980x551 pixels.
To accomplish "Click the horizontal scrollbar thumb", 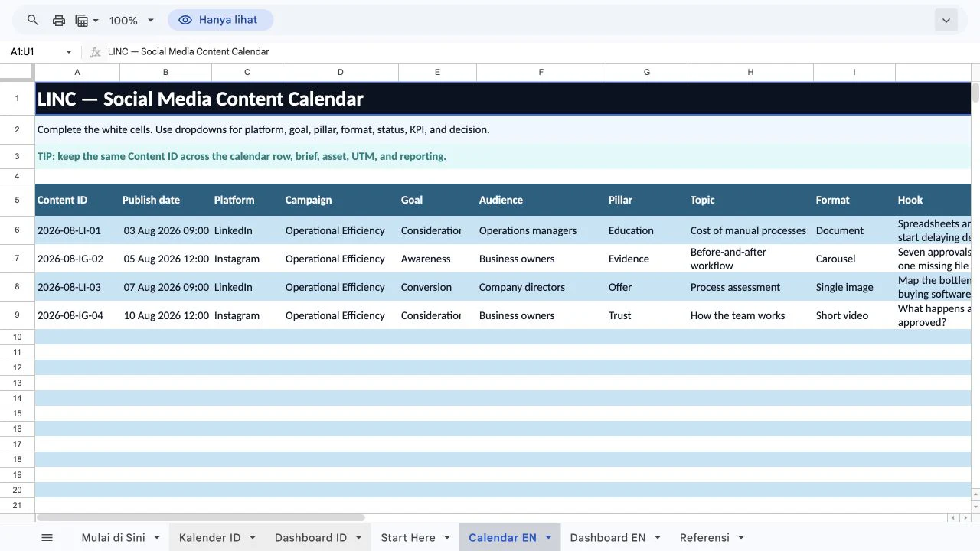I will (x=201, y=518).
